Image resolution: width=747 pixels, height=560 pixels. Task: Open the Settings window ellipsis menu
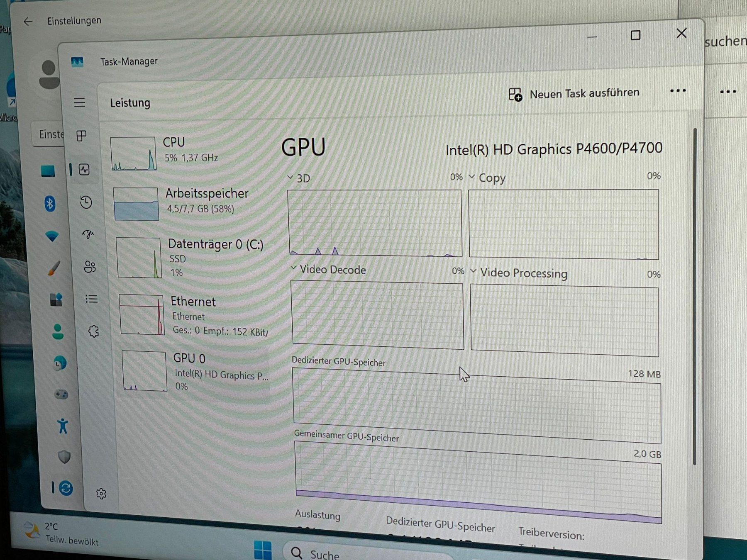(728, 92)
